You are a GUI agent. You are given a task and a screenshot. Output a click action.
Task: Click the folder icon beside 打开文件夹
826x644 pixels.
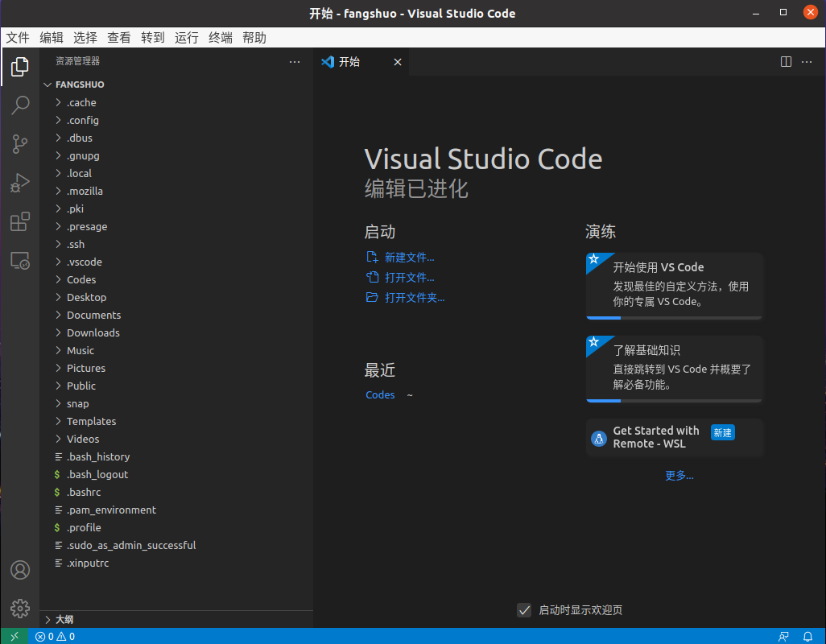point(372,297)
